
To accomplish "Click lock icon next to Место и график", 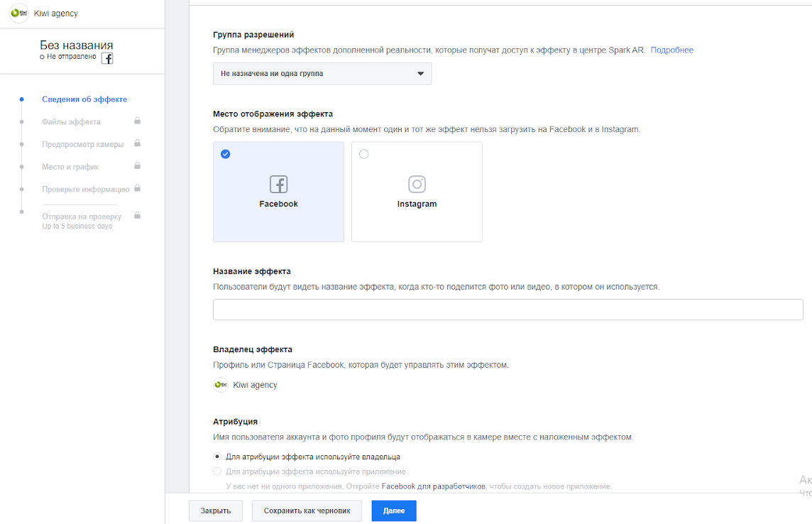I will [137, 165].
